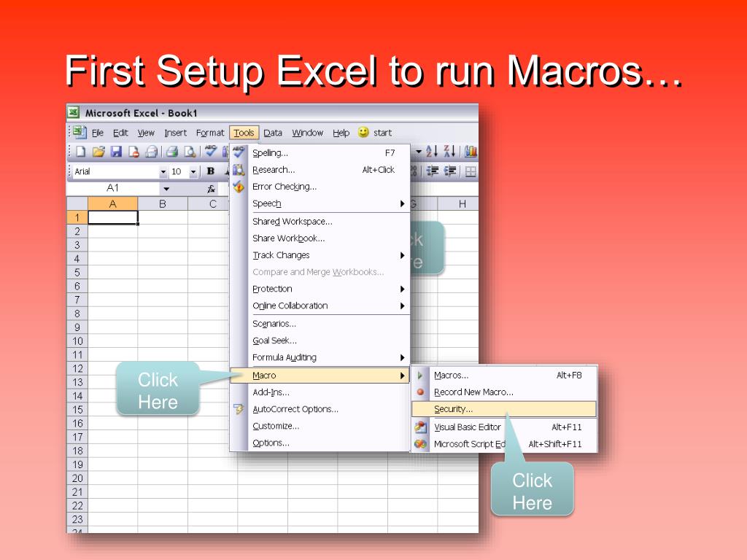The width and height of the screenshot is (747, 560).
Task: Open Microsoft Script Editor entry
Action: click(x=504, y=444)
